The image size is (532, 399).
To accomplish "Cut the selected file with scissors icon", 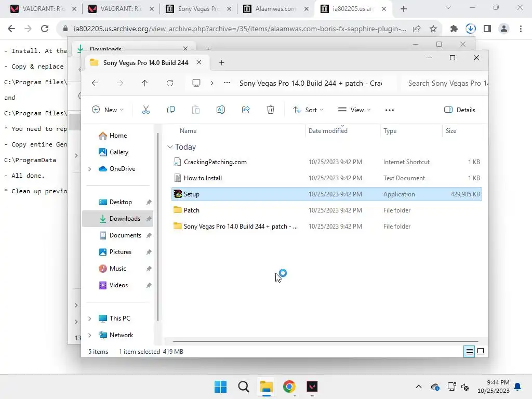I will [x=146, y=110].
